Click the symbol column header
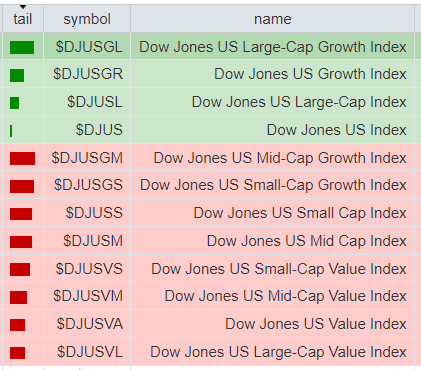The width and height of the screenshot is (421, 370). tap(87, 19)
